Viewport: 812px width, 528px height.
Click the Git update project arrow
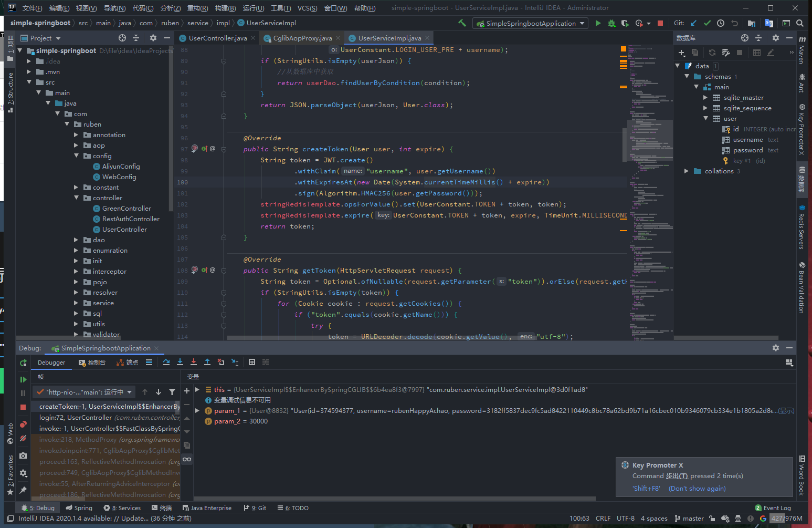pos(693,23)
